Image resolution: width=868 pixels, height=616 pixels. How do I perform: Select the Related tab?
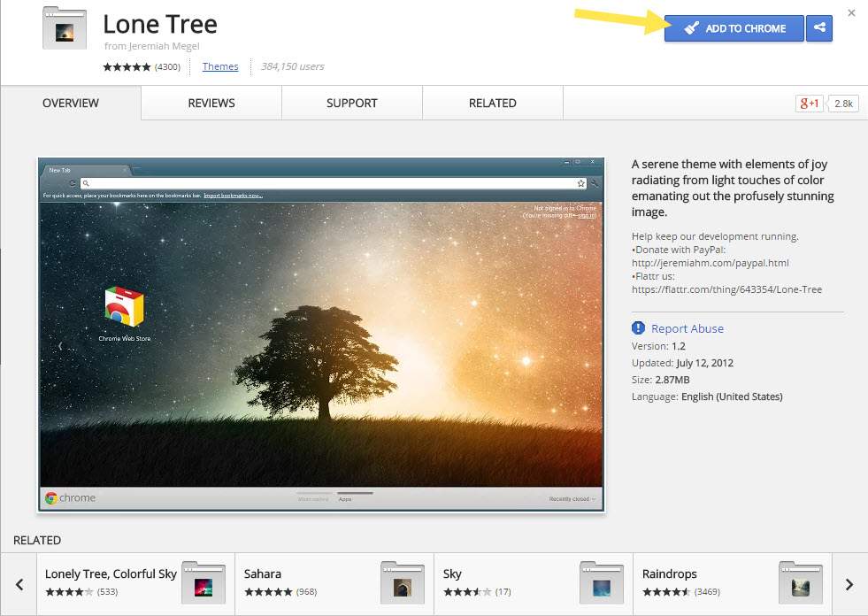(x=493, y=104)
